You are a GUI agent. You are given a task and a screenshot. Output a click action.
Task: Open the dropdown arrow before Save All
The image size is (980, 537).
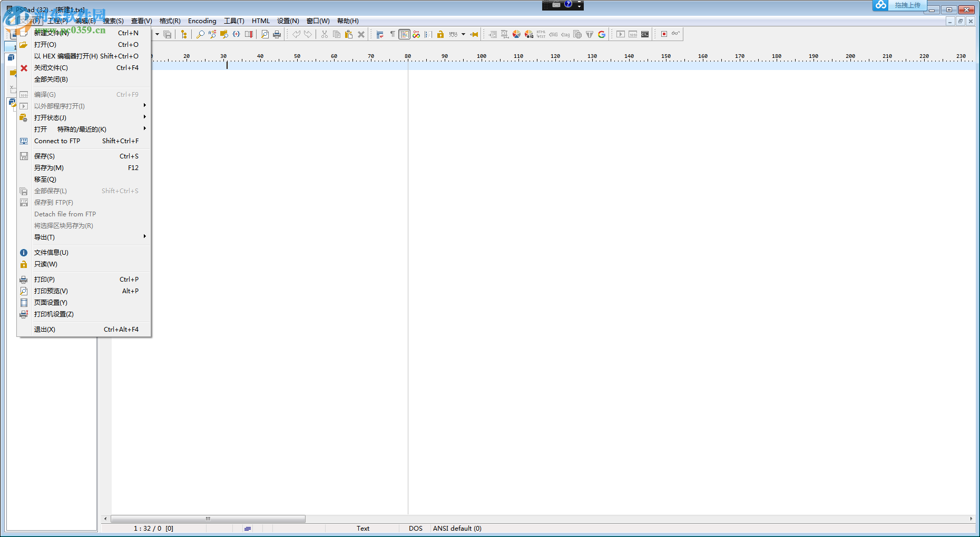point(157,35)
